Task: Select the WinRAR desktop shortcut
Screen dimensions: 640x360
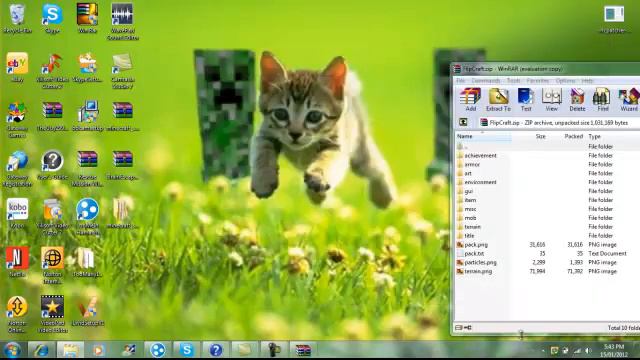Action: 87,18
